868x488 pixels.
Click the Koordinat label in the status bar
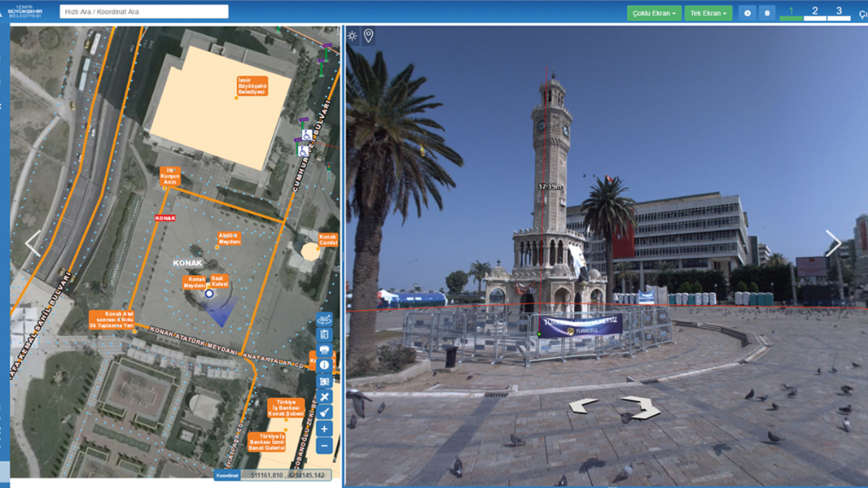[x=227, y=474]
